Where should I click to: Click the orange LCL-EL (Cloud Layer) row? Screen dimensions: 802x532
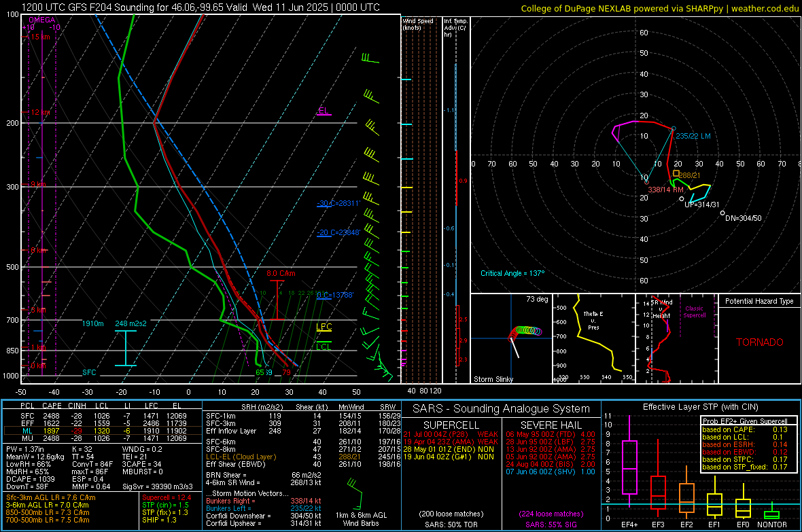(x=303, y=457)
